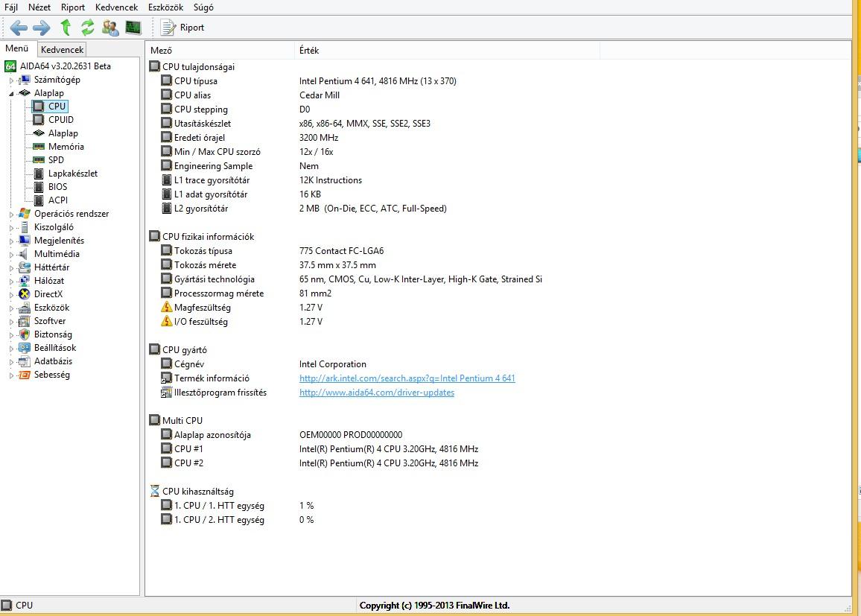Viewport: 861px width, 616px height.
Task: Click the I/O feszültség warning icon
Action: click(166, 321)
